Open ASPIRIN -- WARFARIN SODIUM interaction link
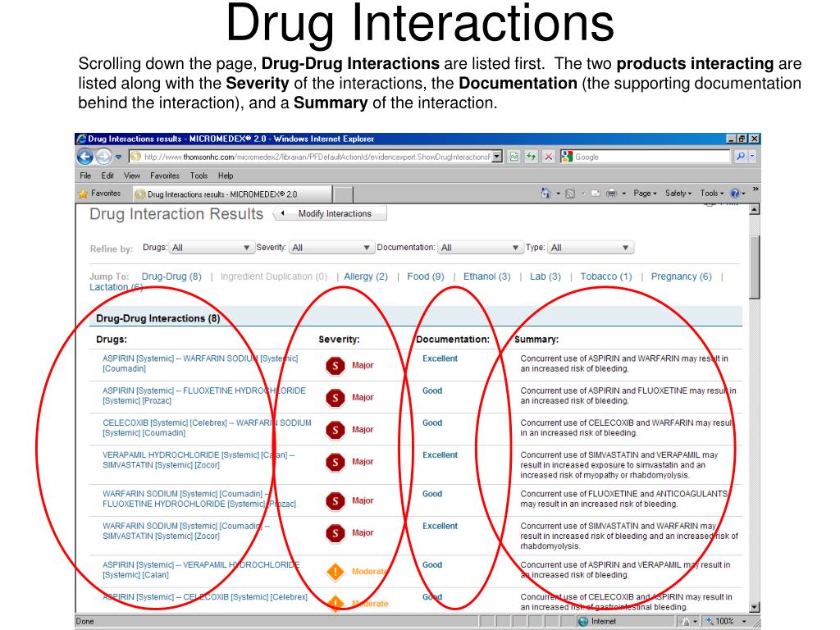The height and width of the screenshot is (630, 840). coord(200,363)
